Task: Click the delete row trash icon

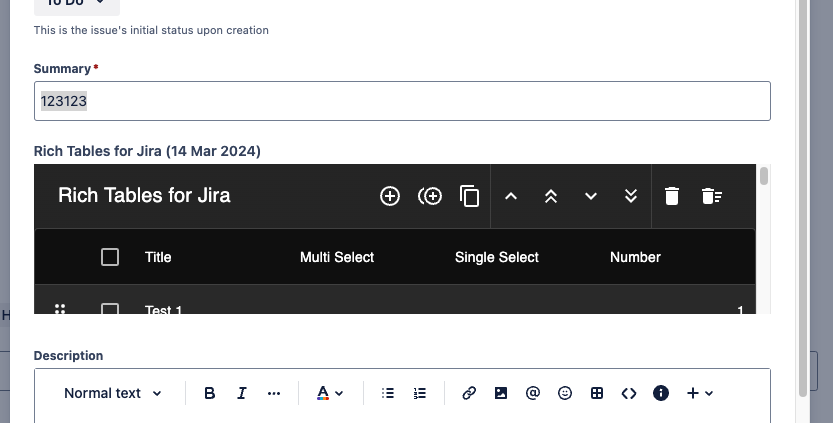Action: click(672, 196)
